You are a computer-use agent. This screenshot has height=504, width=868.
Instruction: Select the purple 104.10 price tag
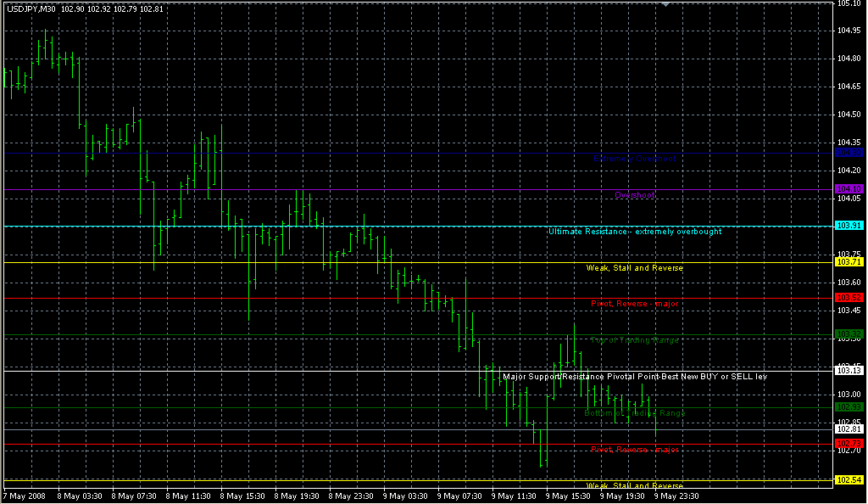pyautogui.click(x=849, y=188)
